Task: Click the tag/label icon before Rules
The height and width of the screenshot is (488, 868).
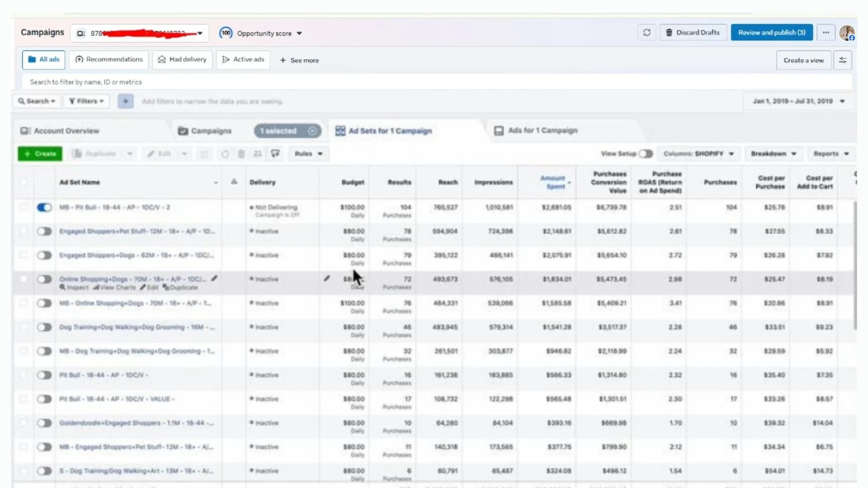Action: 275,154
